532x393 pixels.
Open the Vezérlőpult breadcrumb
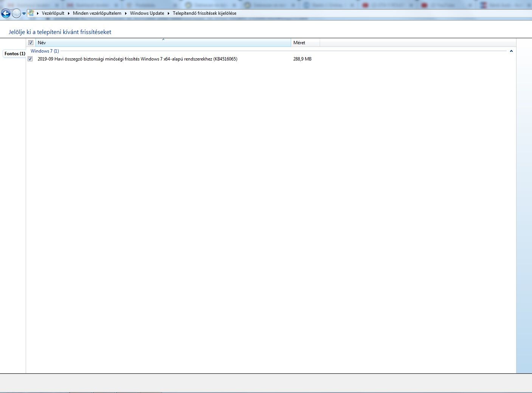click(53, 13)
